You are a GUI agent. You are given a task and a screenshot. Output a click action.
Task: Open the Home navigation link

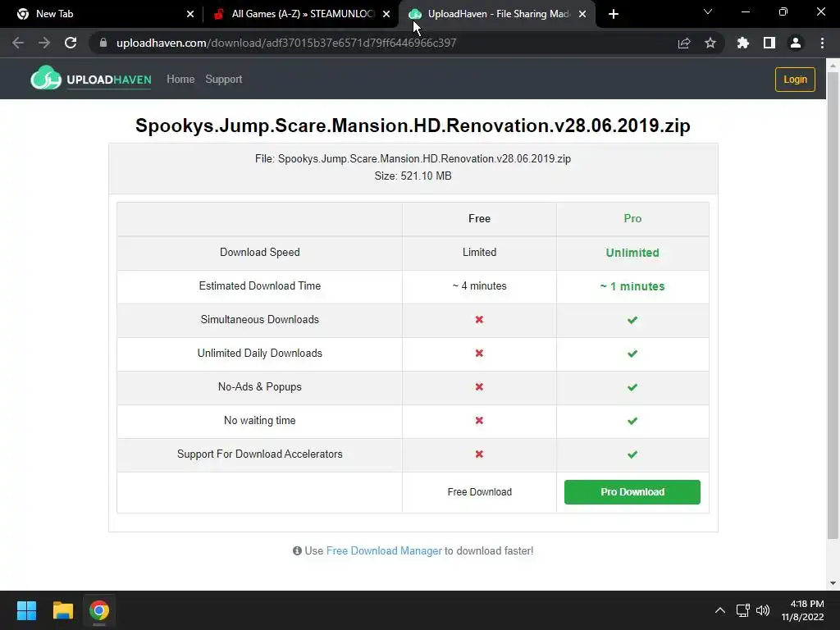[x=180, y=80]
